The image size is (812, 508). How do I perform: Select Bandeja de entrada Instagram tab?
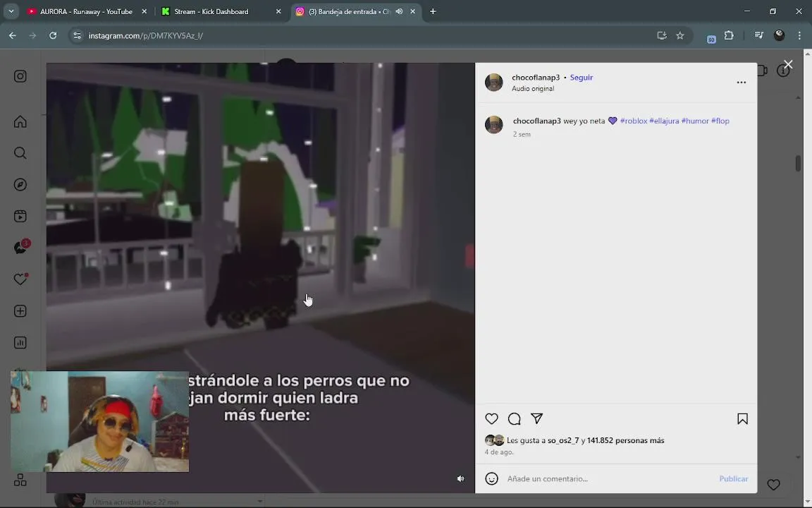356,11
